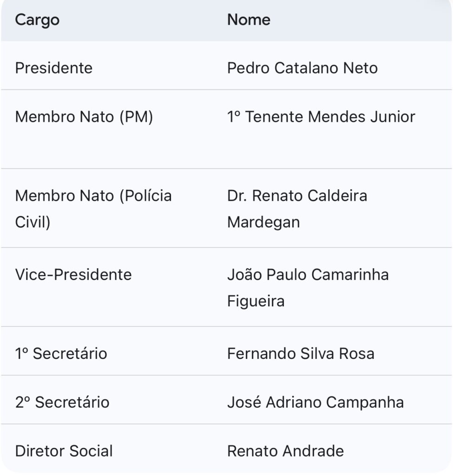
Task: Click the Vice-Presidente cell
Action: click(x=73, y=275)
